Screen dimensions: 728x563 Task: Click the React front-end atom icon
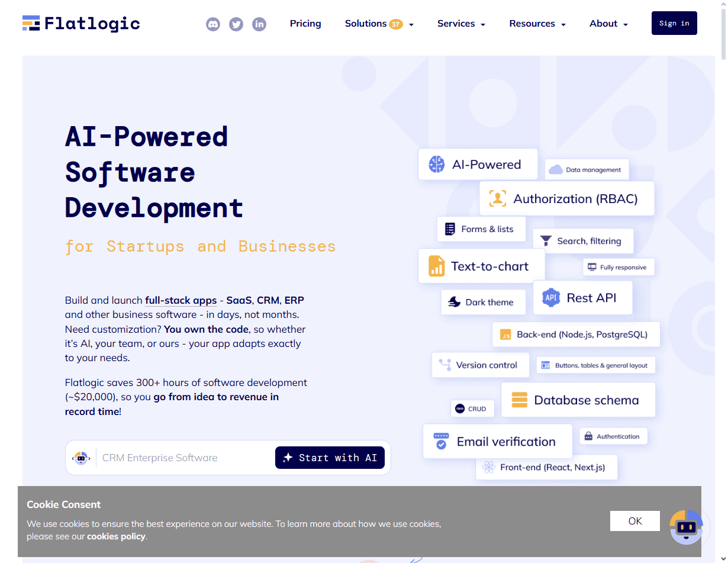tap(488, 467)
